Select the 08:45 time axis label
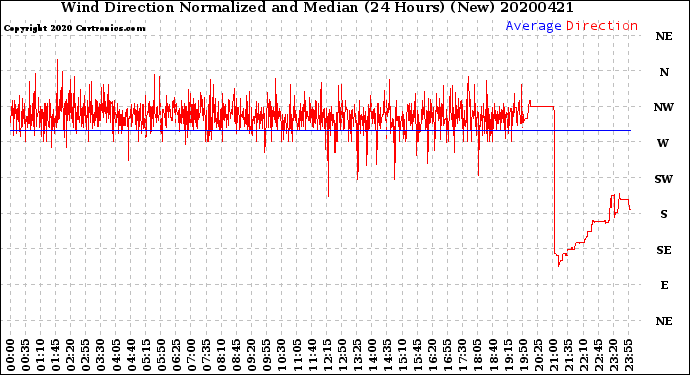 [237, 355]
